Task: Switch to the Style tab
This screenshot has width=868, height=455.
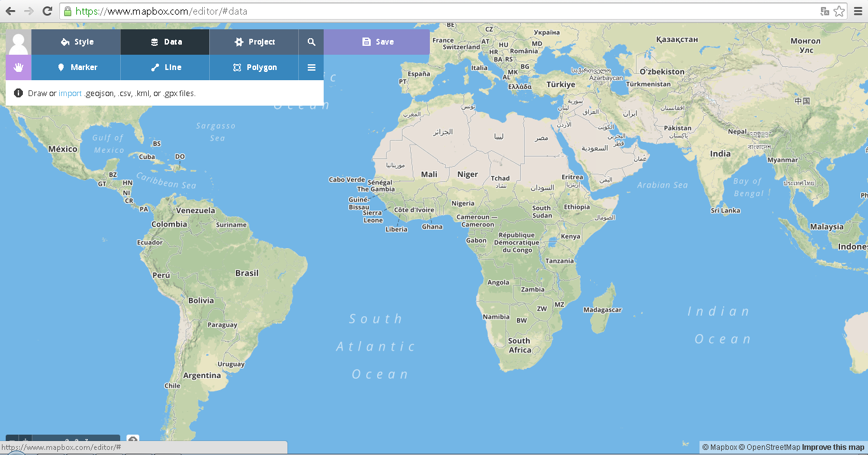Action: pyautogui.click(x=75, y=42)
